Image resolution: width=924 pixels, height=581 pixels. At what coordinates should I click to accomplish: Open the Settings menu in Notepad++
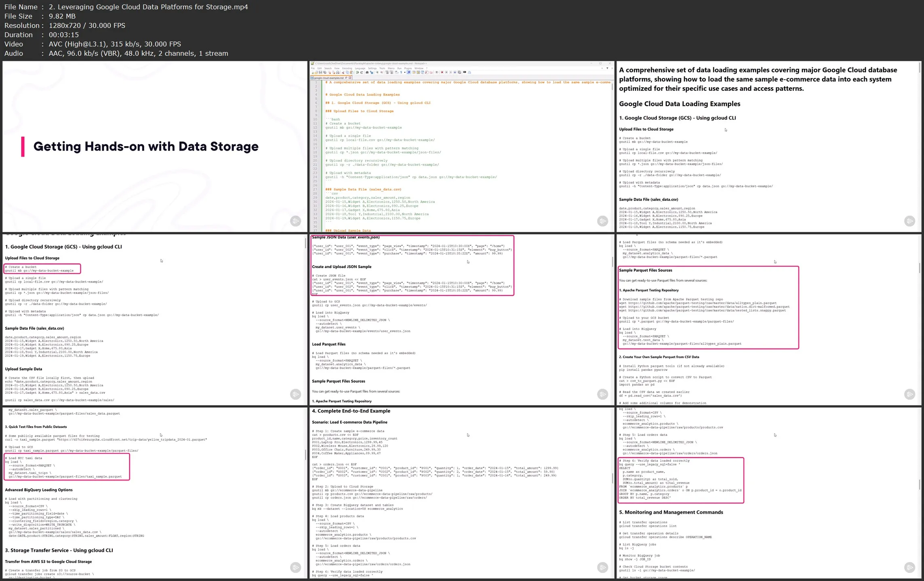tap(372, 68)
